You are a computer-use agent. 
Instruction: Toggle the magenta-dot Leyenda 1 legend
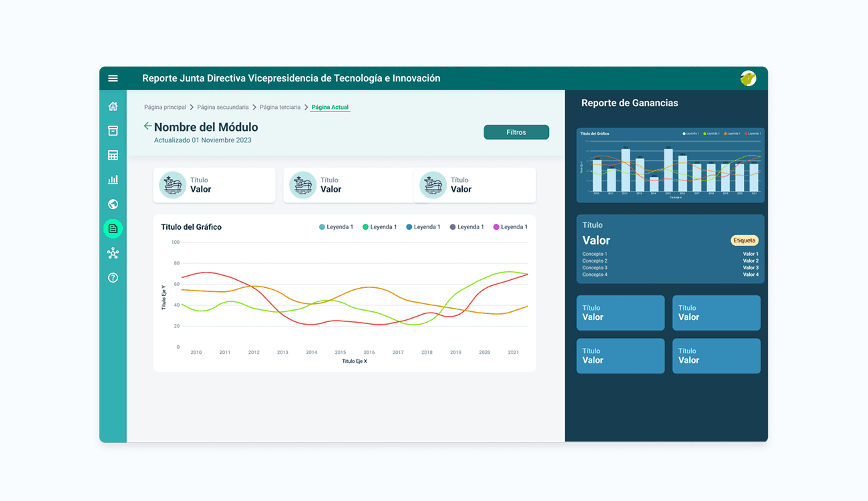(x=511, y=227)
